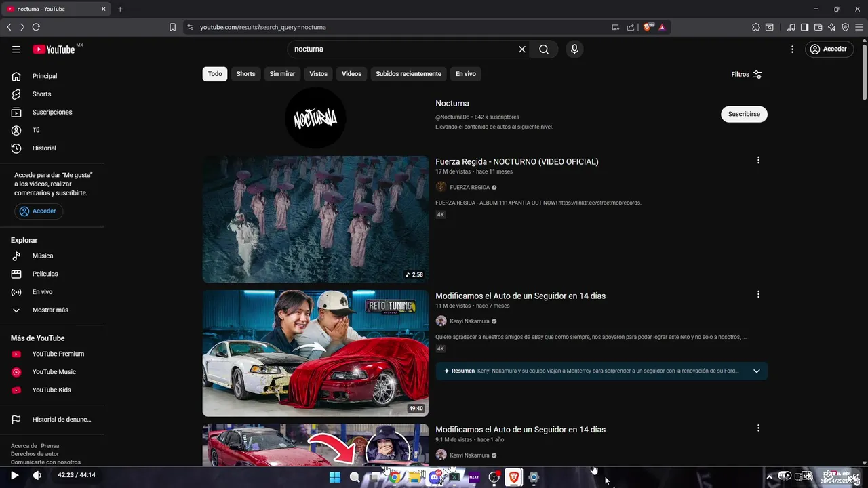Open Brave Rewards triangle icon
The height and width of the screenshot is (488, 868).
(x=662, y=27)
